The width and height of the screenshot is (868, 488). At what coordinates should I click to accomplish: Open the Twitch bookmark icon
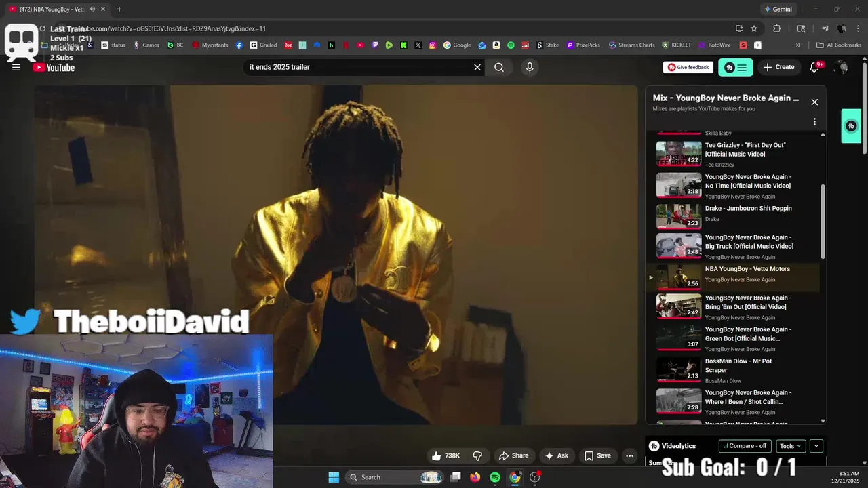point(375,45)
